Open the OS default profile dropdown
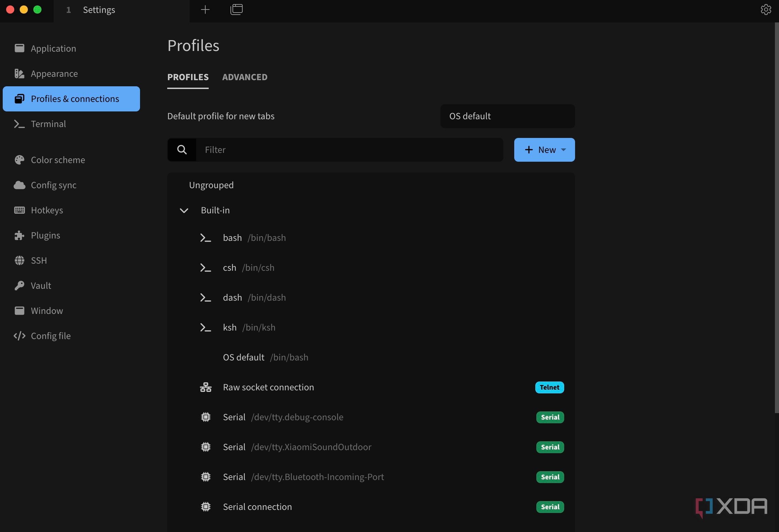Screen dimensions: 779x532 507,116
